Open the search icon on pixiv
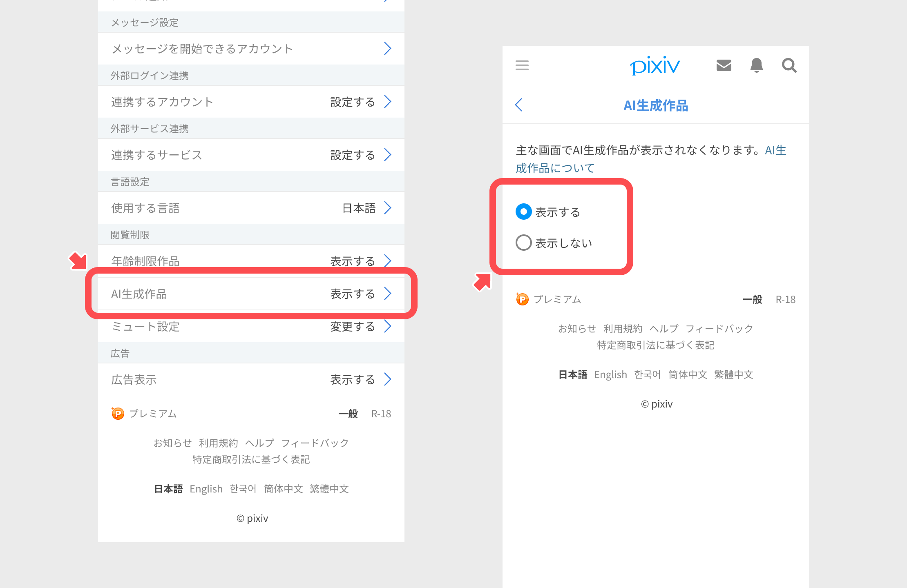This screenshot has height=588, width=907. tap(789, 65)
